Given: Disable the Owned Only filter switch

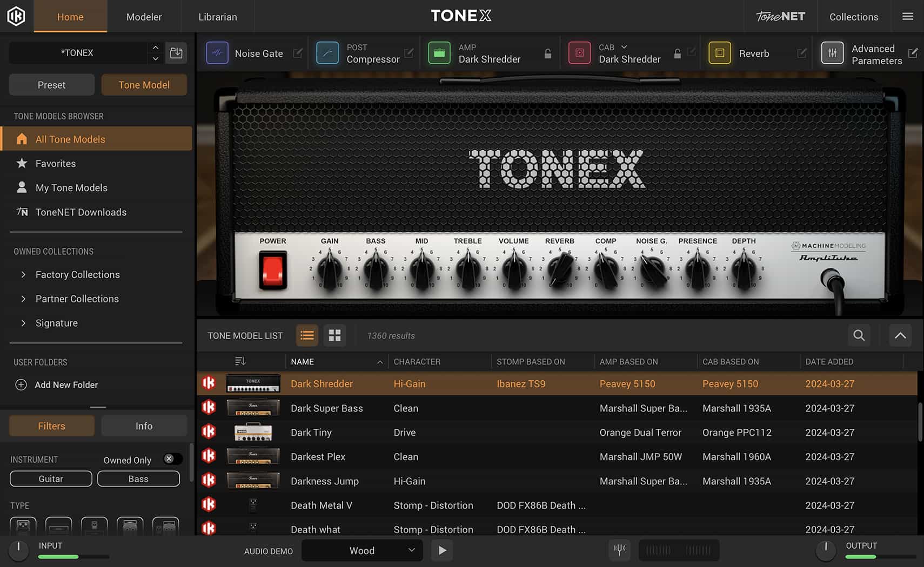Looking at the screenshot, I should pyautogui.click(x=172, y=458).
